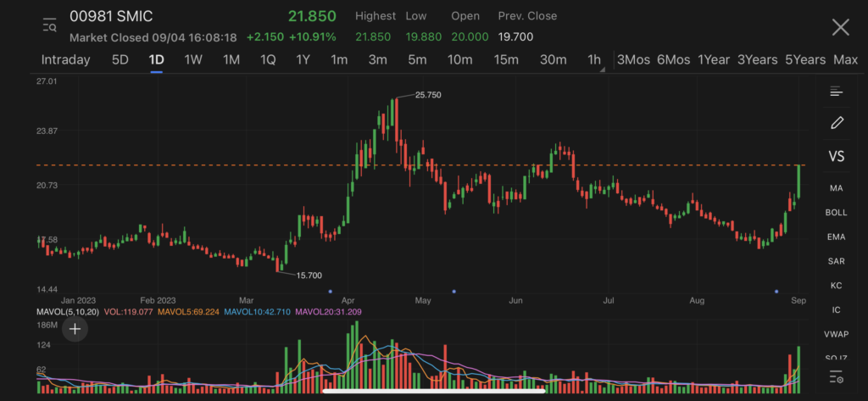Click the MAVOL20:31.209 value
Viewport: 868px width, 401px height.
329,312
